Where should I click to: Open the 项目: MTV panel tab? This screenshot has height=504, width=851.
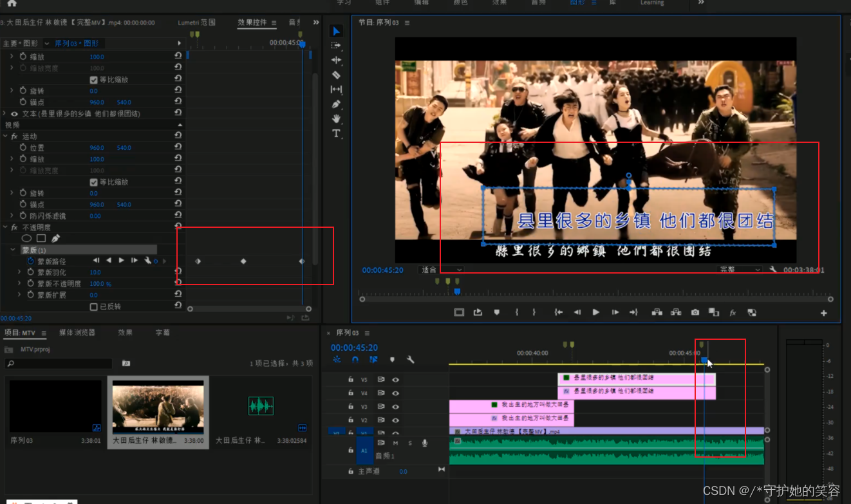pyautogui.click(x=20, y=333)
